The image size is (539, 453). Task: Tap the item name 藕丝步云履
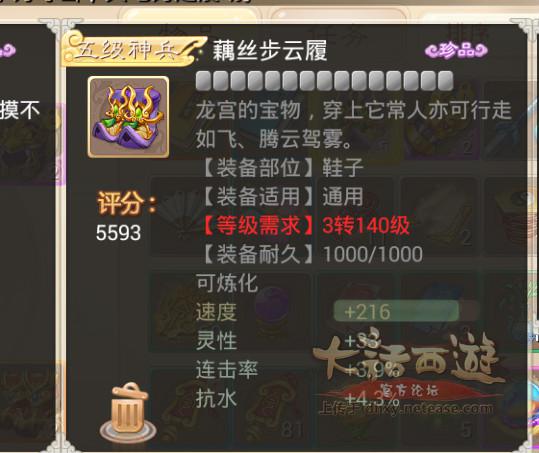[270, 51]
